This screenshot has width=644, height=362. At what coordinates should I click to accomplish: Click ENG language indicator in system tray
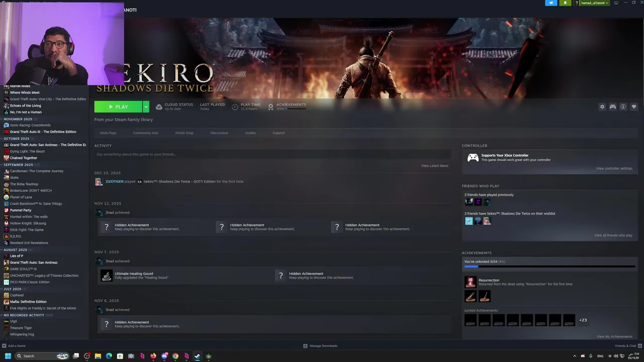pos(600,356)
